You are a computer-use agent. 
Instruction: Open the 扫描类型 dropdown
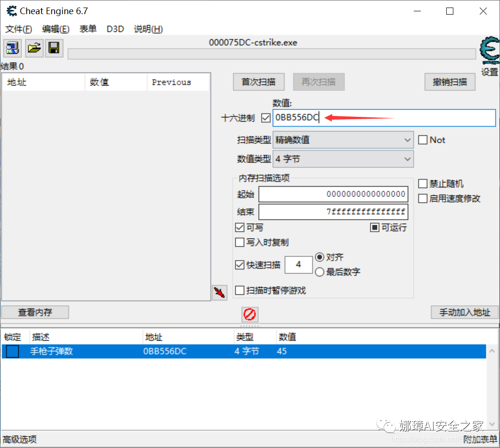[x=343, y=140]
